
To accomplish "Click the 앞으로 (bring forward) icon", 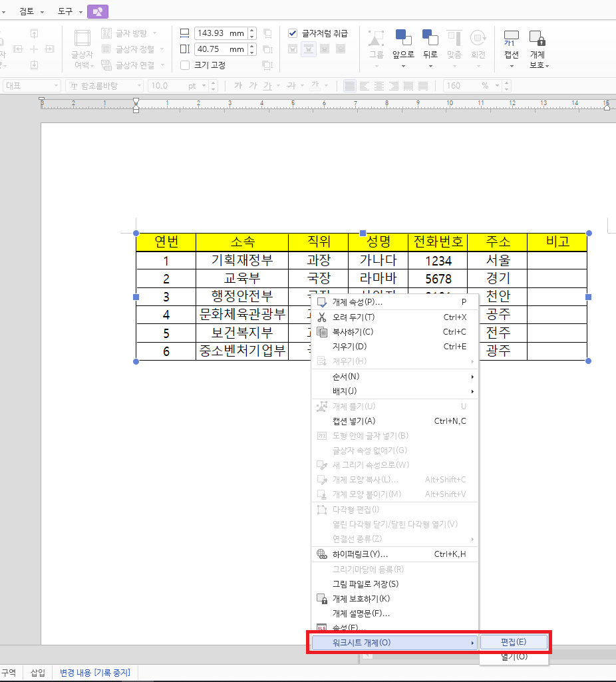I will click(x=403, y=37).
